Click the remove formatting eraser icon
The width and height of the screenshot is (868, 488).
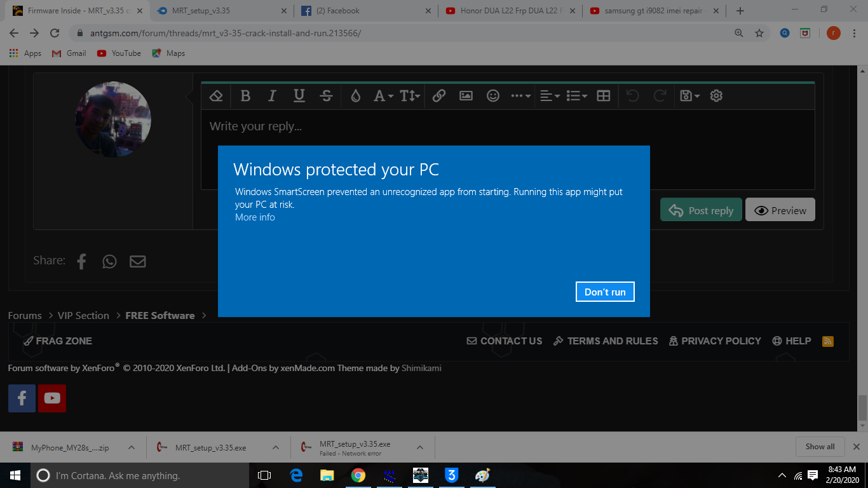coord(216,96)
